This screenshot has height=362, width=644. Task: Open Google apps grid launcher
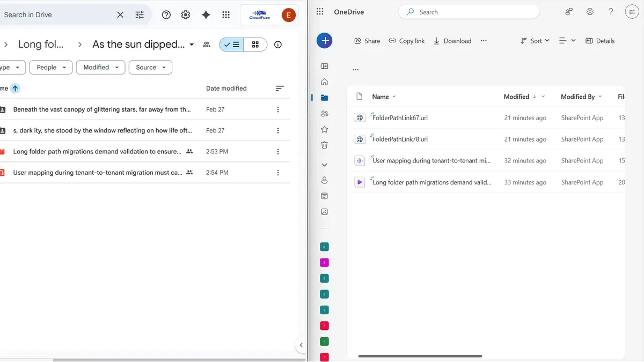pos(226,15)
